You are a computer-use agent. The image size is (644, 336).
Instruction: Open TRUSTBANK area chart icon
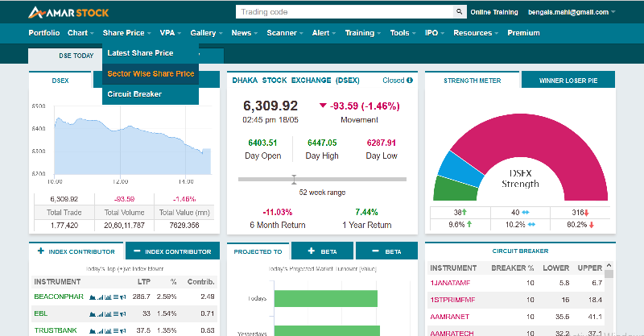point(93,331)
